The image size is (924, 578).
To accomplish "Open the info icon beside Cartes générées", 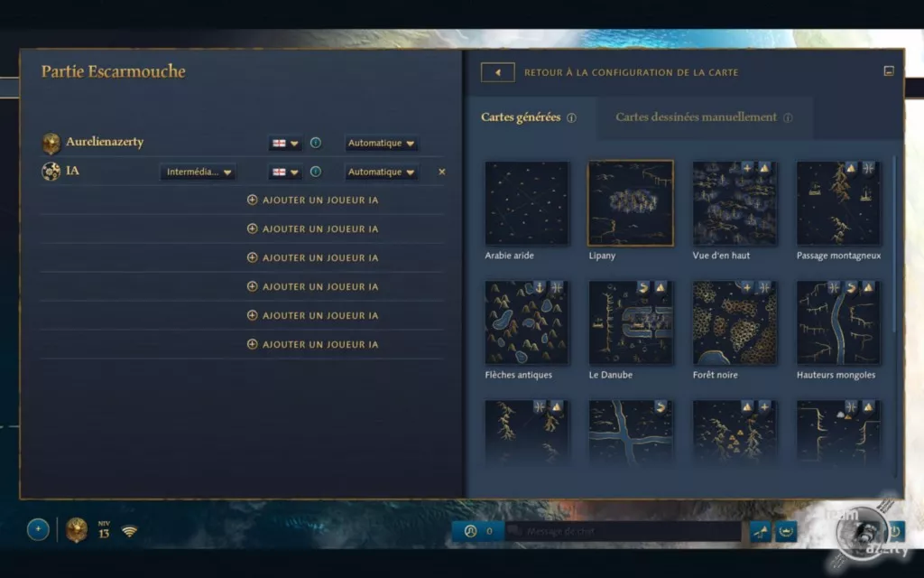I will point(571,118).
